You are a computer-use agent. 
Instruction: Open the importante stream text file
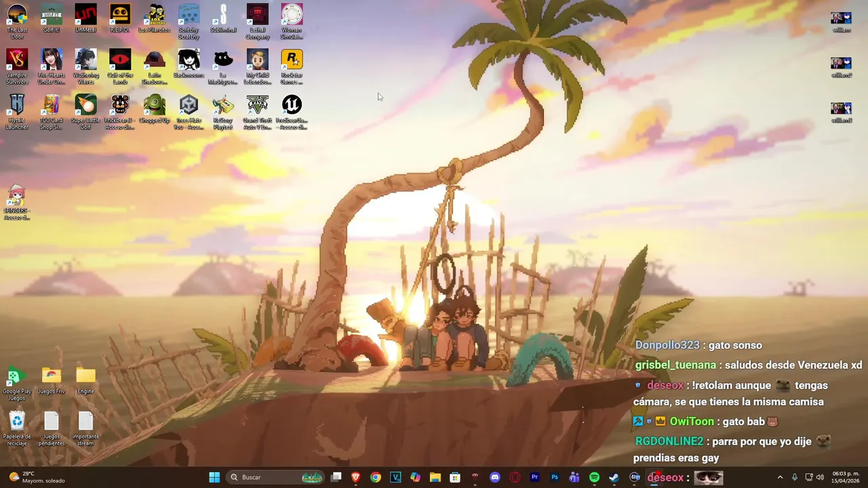point(85,429)
